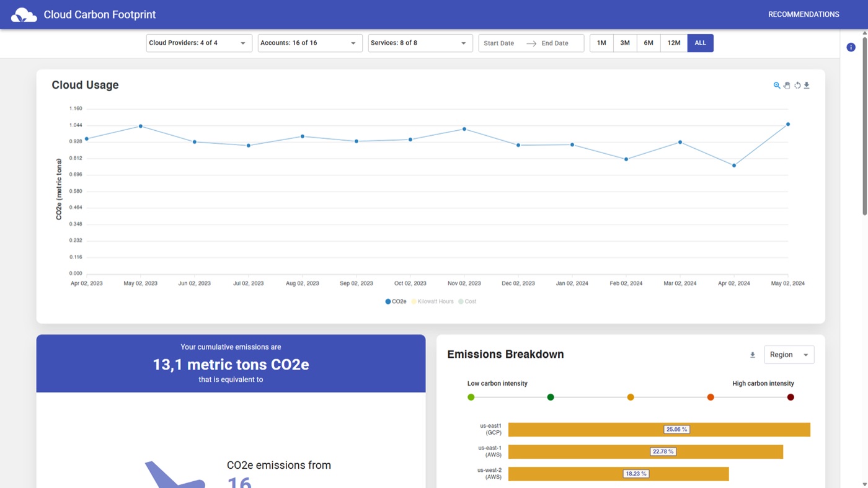This screenshot has height=488, width=868.
Task: Open the blue info icon sidebar
Action: point(851,47)
